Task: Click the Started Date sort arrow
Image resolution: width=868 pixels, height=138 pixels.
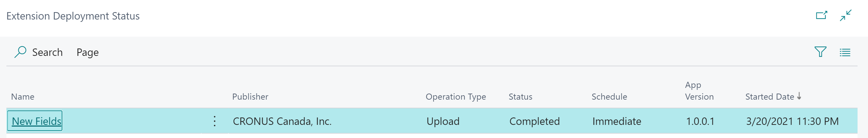Action: pos(799,96)
